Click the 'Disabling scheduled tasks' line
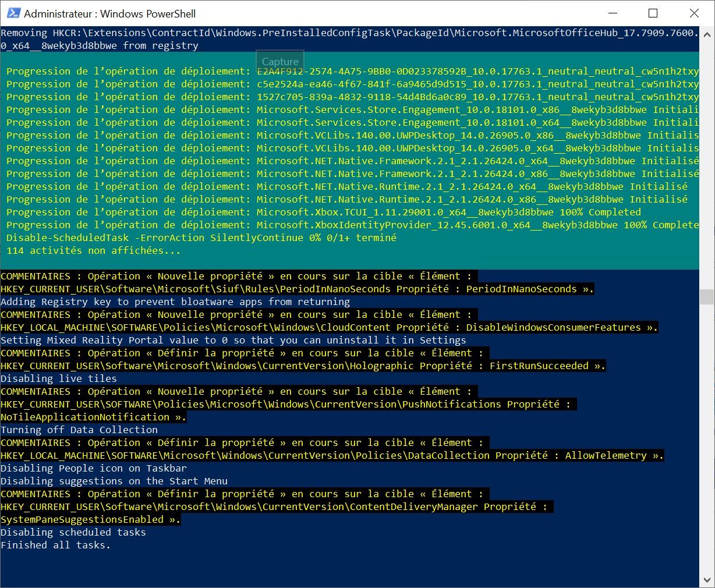 (x=73, y=532)
